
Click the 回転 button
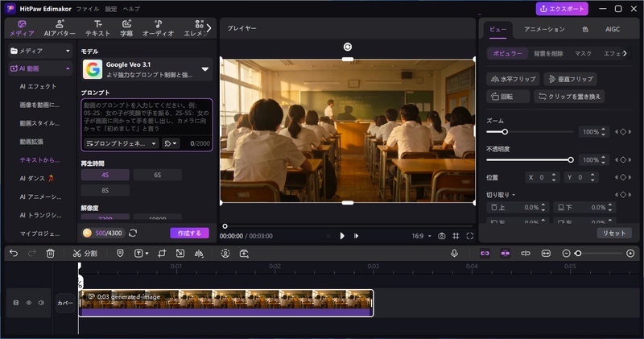[508, 97]
